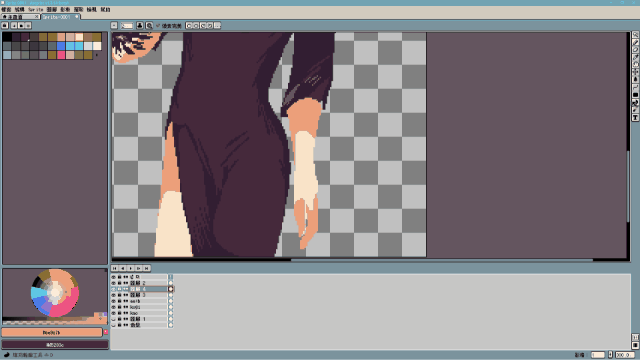Viewport: 640px width, 360px height.
Task: Open the Frame menu
Action: click(x=65, y=9)
